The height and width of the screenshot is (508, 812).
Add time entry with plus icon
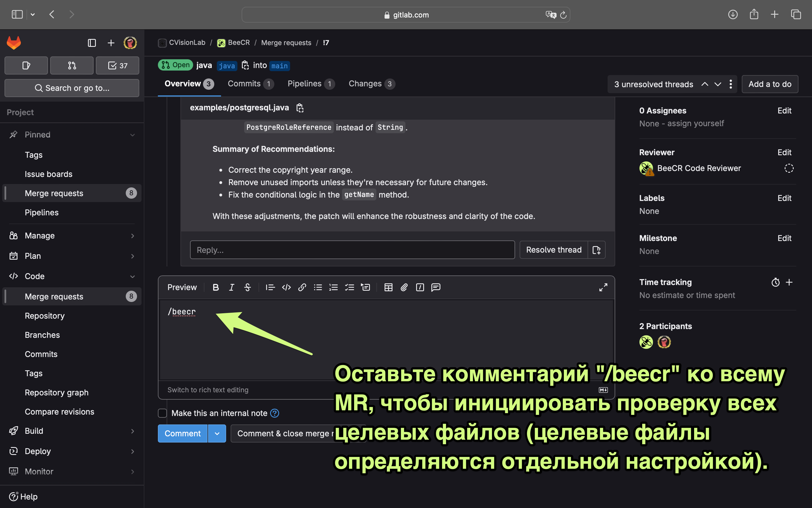tap(789, 282)
